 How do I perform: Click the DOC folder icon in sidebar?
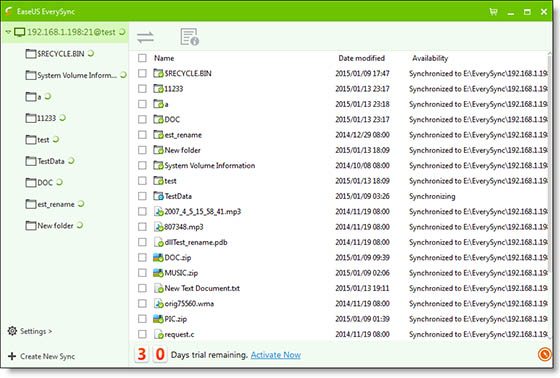[x=31, y=183]
